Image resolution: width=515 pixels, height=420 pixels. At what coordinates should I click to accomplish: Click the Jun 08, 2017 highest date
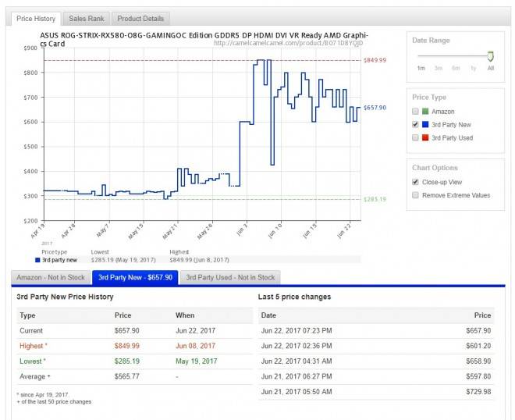tap(195, 346)
